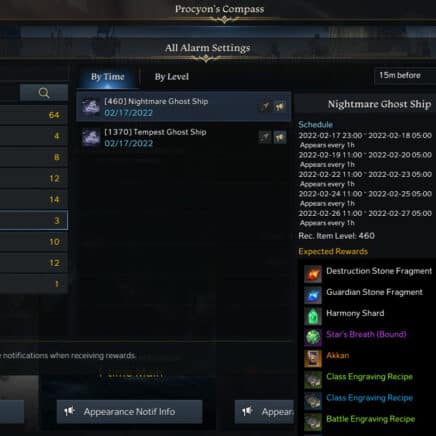Click the Destruction Stone Fragment reward icon
The width and height of the screenshot is (436, 436).
pos(313,274)
